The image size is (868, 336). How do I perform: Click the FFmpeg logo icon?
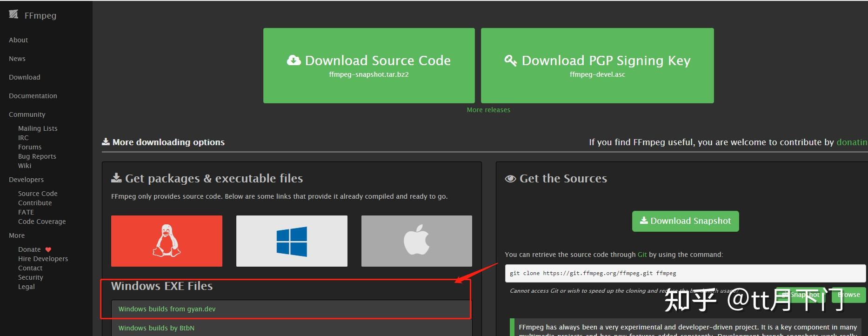13,14
